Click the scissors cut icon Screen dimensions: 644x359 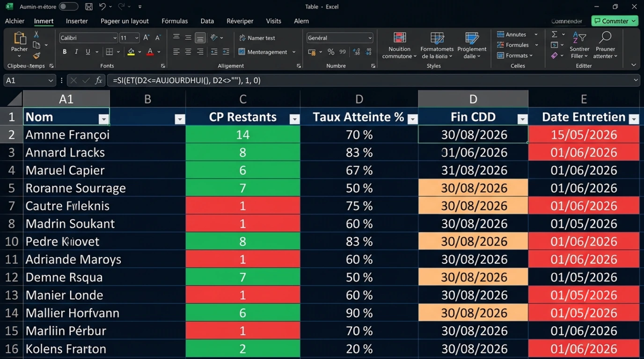(x=37, y=35)
